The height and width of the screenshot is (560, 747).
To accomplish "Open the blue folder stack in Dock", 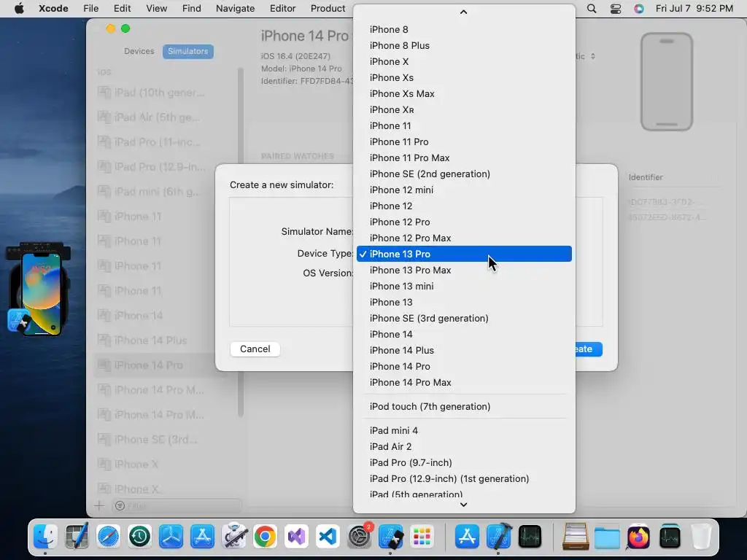I will (x=606, y=537).
